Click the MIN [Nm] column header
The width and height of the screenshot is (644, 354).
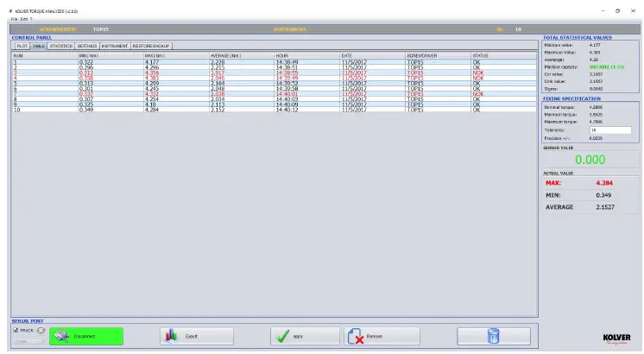tap(110, 55)
